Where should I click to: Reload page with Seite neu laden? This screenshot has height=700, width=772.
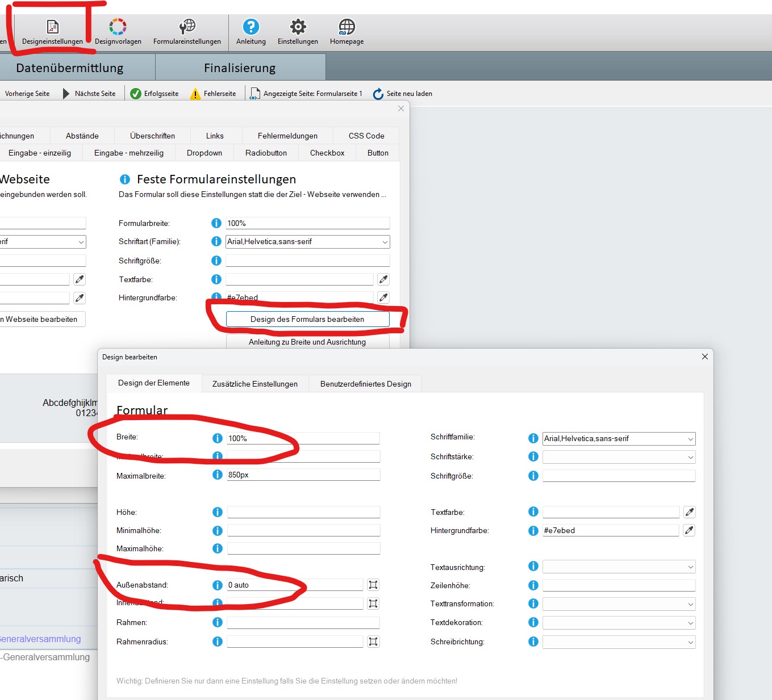point(402,94)
